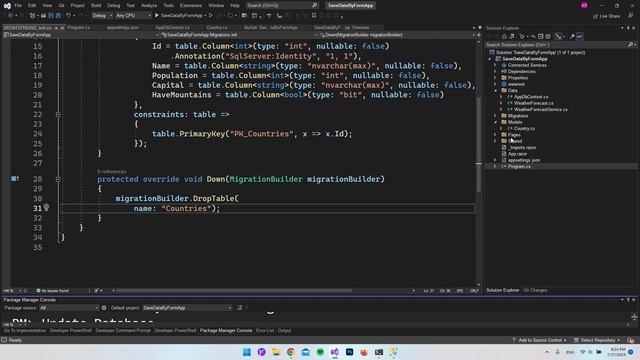Expand the Migrations folder
Screen dimensions: 640x360
[496, 116]
